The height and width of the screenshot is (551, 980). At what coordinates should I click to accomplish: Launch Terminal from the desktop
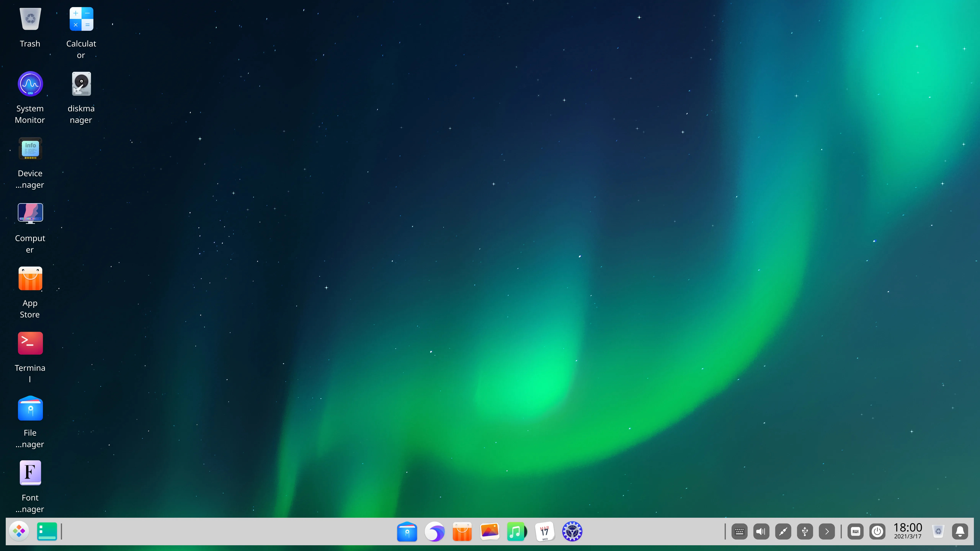30,343
